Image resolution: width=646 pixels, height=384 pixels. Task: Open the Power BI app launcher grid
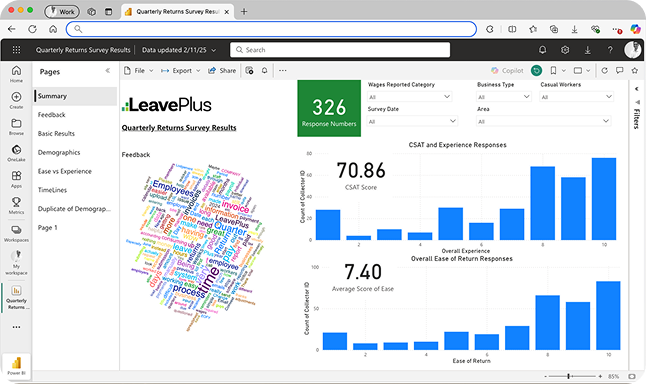16,50
